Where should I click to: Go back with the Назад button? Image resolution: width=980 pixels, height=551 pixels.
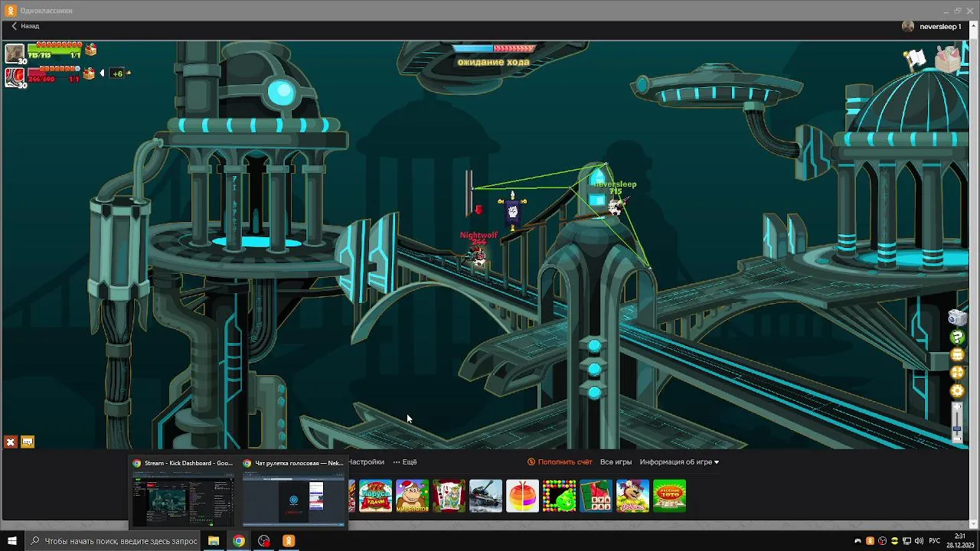coord(24,26)
